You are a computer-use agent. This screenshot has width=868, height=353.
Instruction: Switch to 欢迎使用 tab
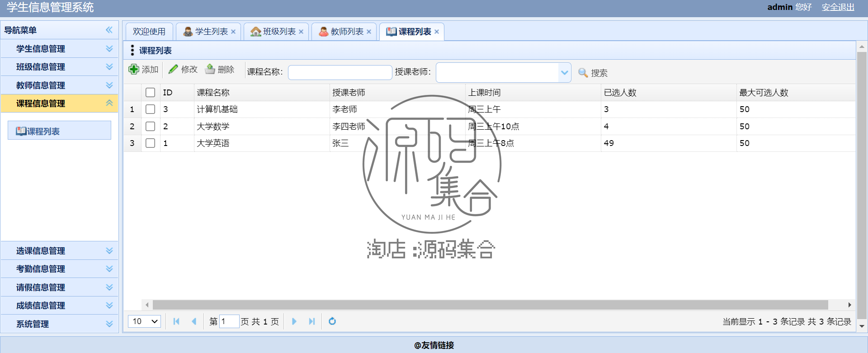point(149,32)
